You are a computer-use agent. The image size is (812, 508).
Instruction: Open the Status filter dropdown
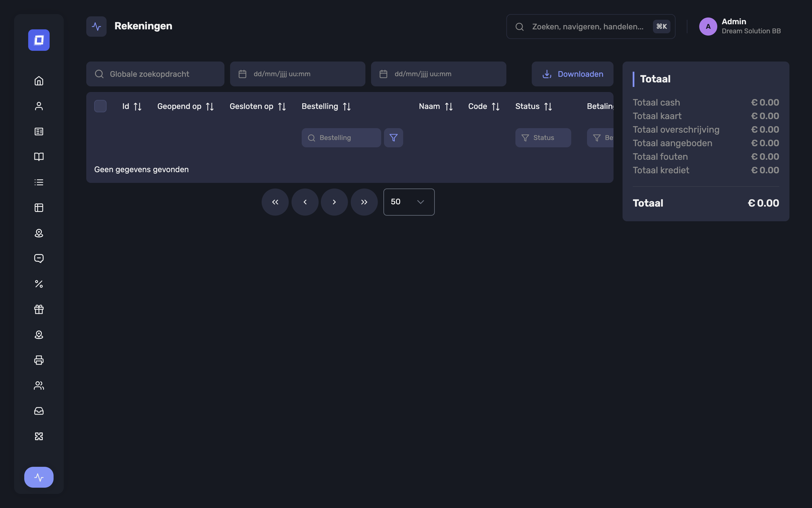543,138
